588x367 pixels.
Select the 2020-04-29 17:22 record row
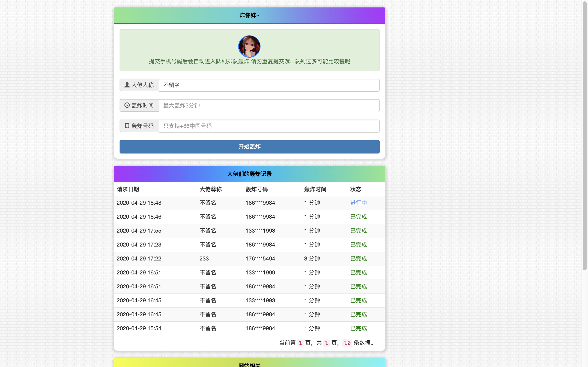tap(139, 258)
